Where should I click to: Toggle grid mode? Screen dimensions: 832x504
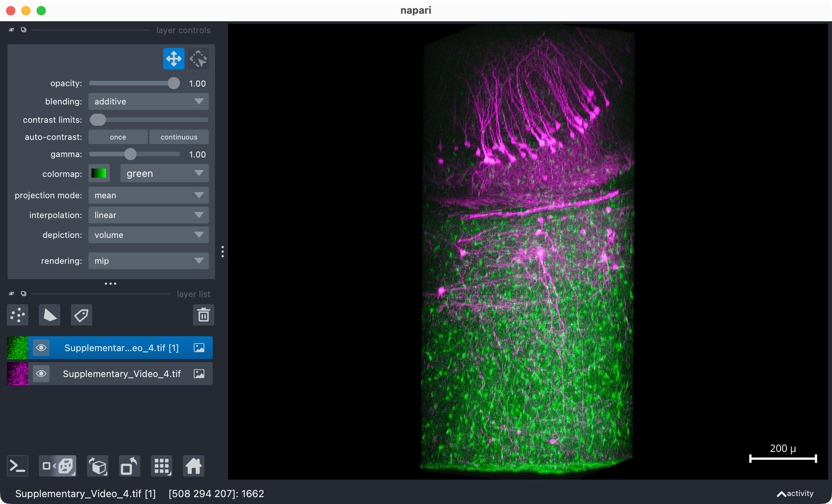(162, 466)
